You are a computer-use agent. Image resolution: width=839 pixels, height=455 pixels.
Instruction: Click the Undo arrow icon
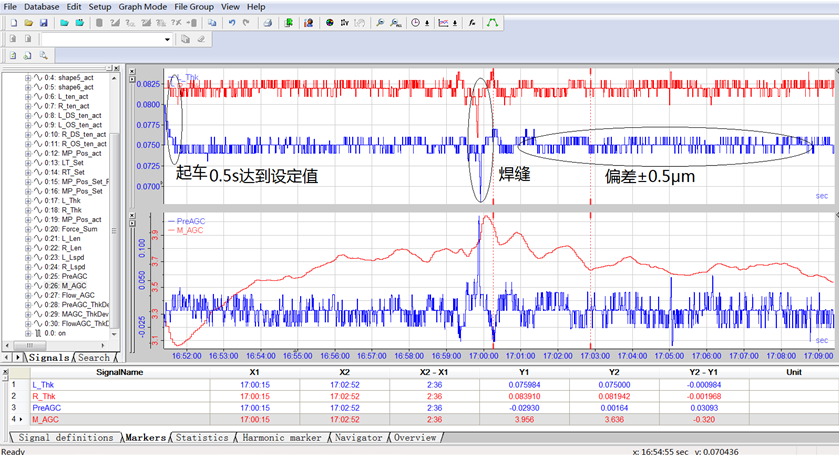click(x=232, y=22)
